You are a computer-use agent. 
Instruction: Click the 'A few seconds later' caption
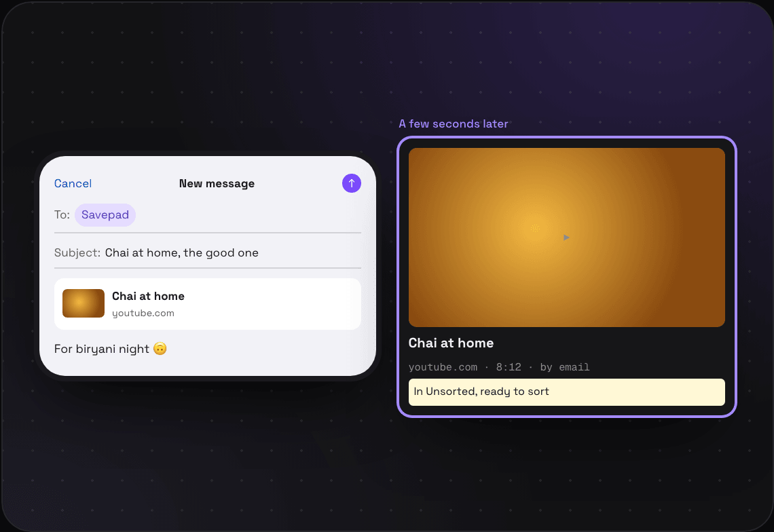tap(454, 124)
